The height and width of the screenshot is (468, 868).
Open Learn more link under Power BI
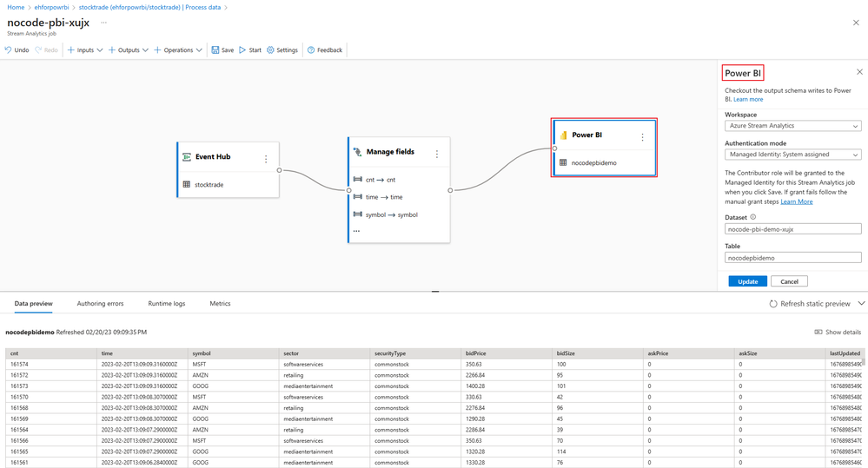tap(748, 100)
